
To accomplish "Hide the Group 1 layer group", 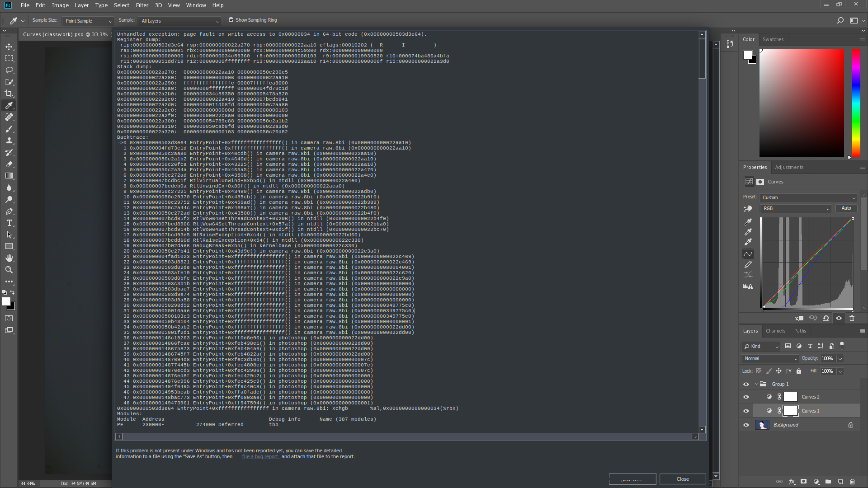I will pos(746,384).
